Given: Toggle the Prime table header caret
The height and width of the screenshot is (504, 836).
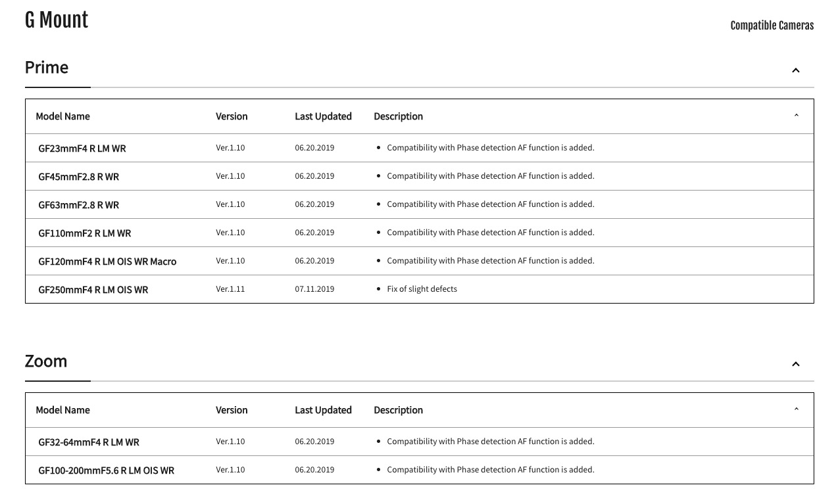Looking at the screenshot, I should [x=797, y=116].
